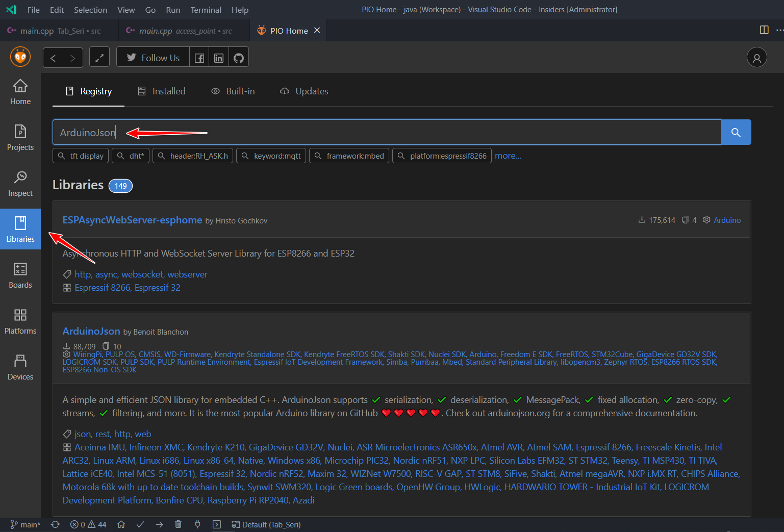Go forward with the right arrow button
The image size is (784, 532).
click(x=73, y=58)
